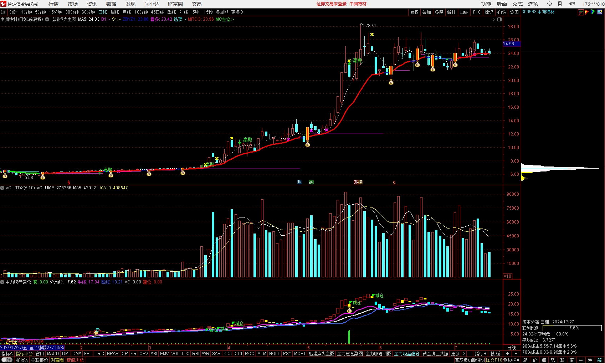This screenshot has width=605, height=364.
Task: Select the 笔 tick detail tab
Action: 525,360
